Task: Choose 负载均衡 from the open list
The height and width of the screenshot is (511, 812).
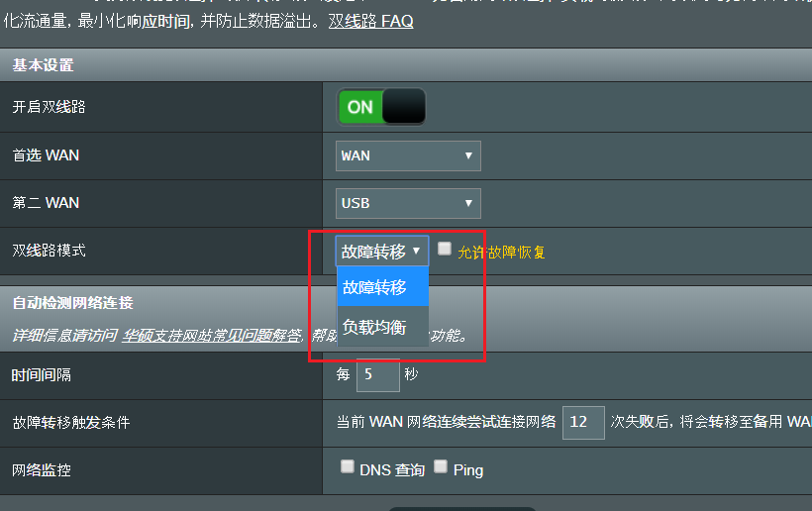Action: click(382, 327)
